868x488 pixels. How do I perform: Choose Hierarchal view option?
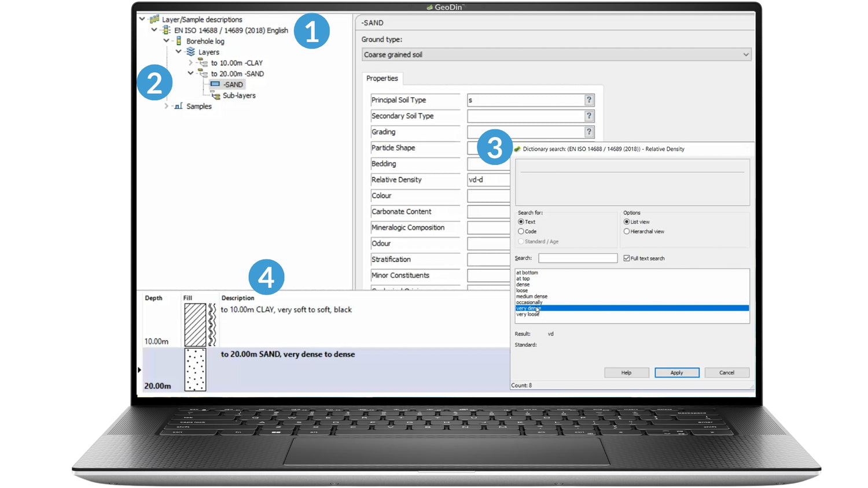coord(626,231)
